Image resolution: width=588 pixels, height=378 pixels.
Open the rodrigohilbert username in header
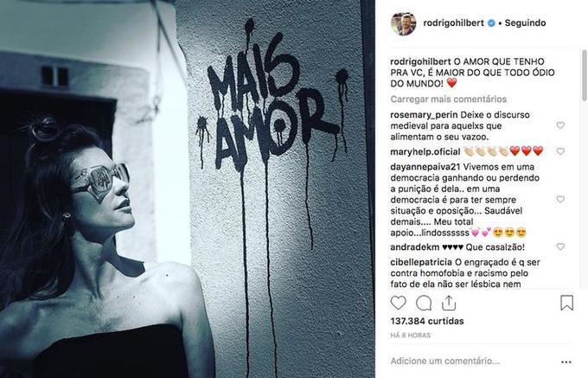[454, 22]
